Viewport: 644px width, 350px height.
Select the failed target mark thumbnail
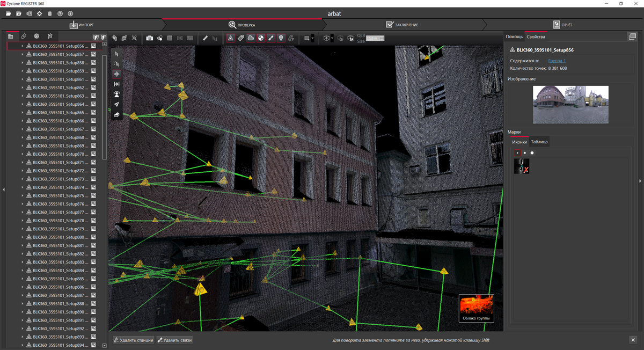(x=522, y=166)
